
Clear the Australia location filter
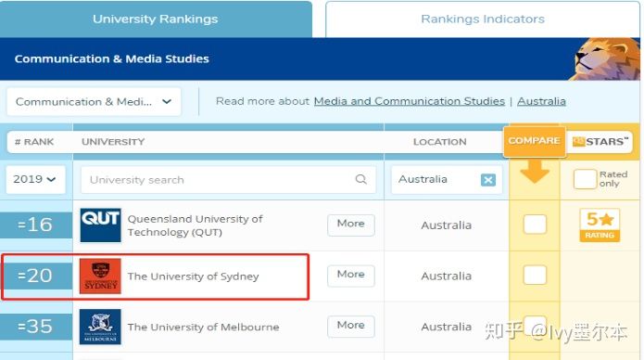tap(488, 180)
